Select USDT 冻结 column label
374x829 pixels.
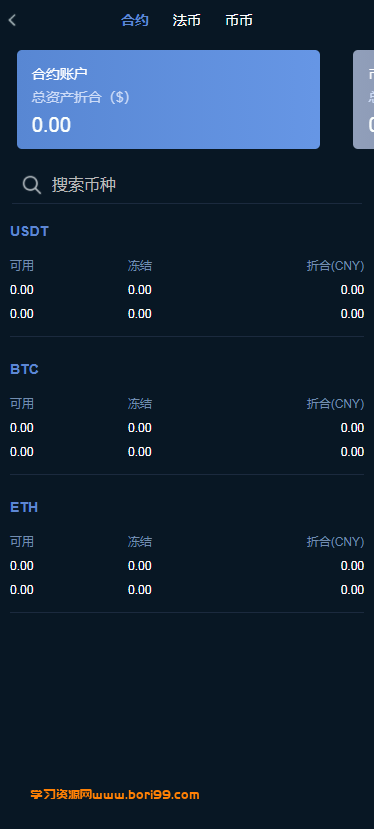click(x=140, y=266)
